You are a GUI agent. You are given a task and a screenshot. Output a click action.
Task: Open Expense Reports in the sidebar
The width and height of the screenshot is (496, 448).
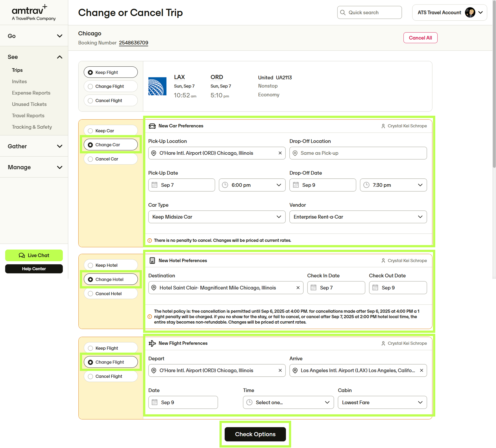(x=31, y=93)
